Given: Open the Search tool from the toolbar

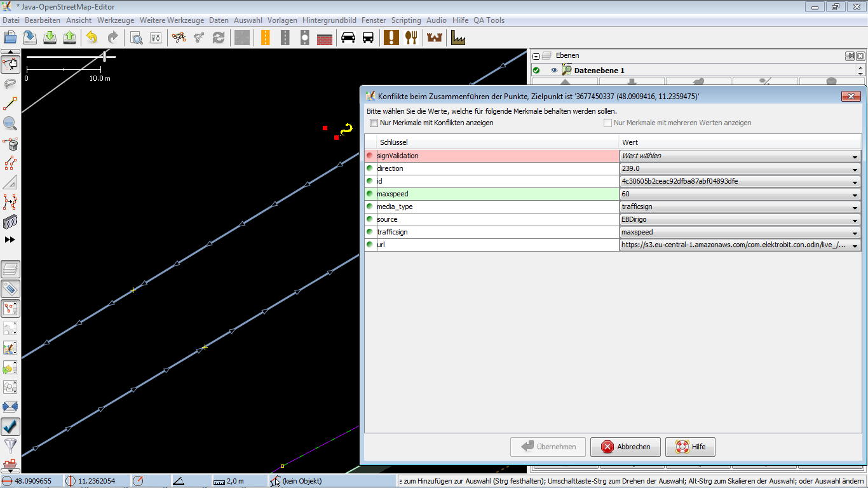Looking at the screenshot, I should pyautogui.click(x=136, y=37).
